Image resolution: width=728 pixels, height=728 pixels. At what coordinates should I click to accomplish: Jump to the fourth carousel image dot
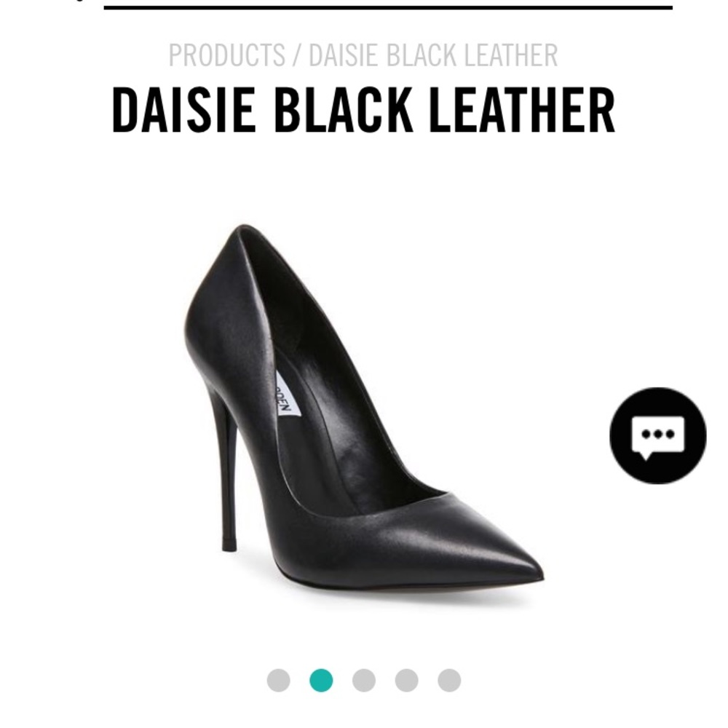pos(407,680)
